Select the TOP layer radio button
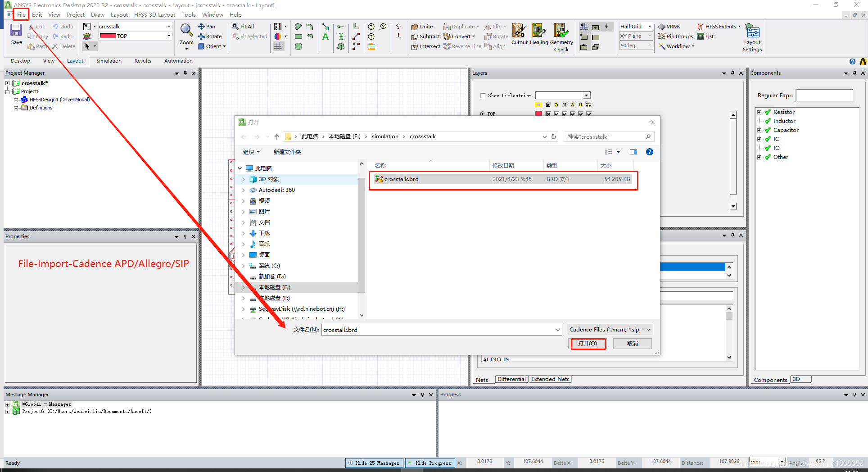 [x=483, y=114]
